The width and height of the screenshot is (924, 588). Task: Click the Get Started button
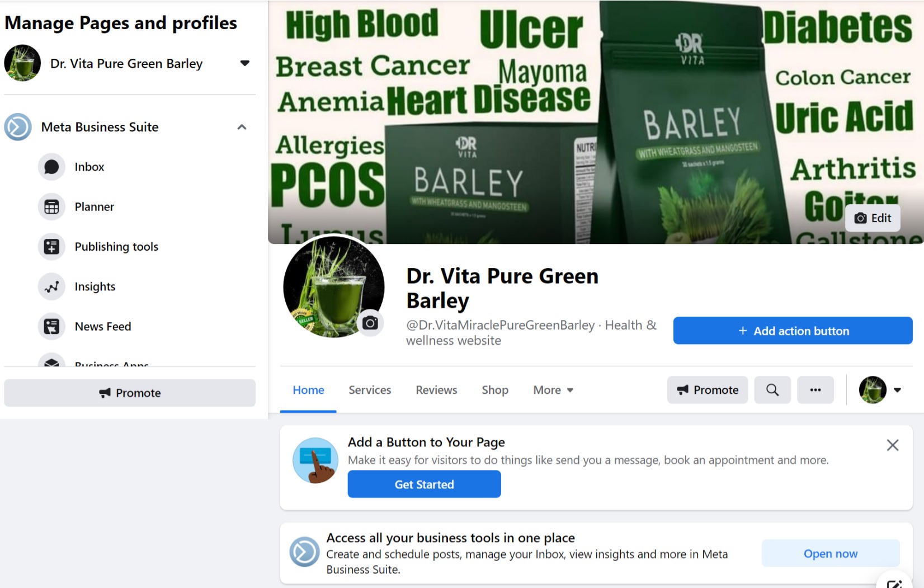point(424,484)
